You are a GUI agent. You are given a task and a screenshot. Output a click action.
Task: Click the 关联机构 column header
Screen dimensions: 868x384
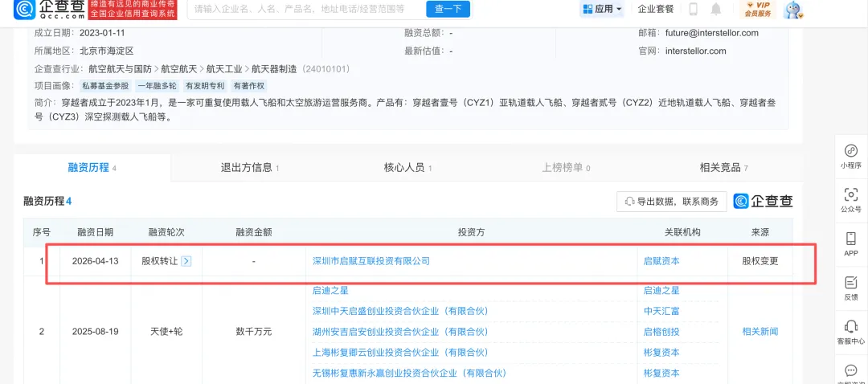[682, 232]
